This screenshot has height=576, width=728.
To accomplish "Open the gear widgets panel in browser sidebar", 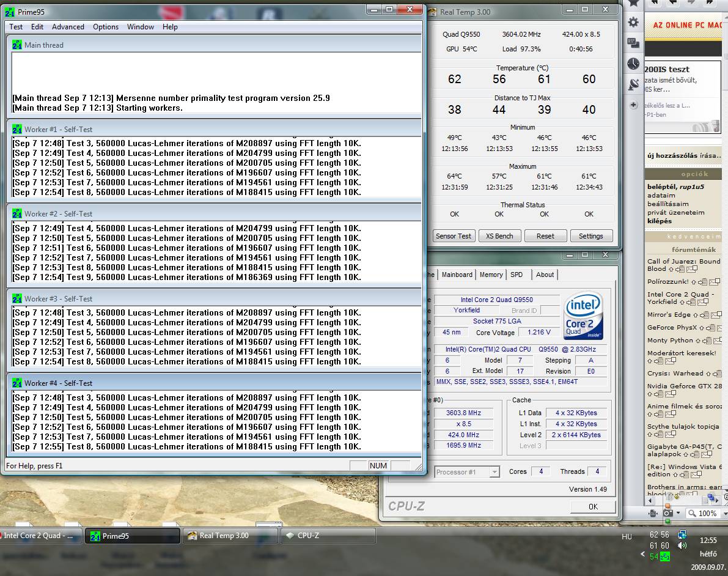I will pos(633,22).
